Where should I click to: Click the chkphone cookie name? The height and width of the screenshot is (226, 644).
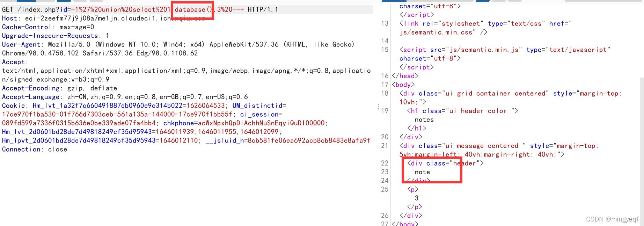[x=178, y=123]
